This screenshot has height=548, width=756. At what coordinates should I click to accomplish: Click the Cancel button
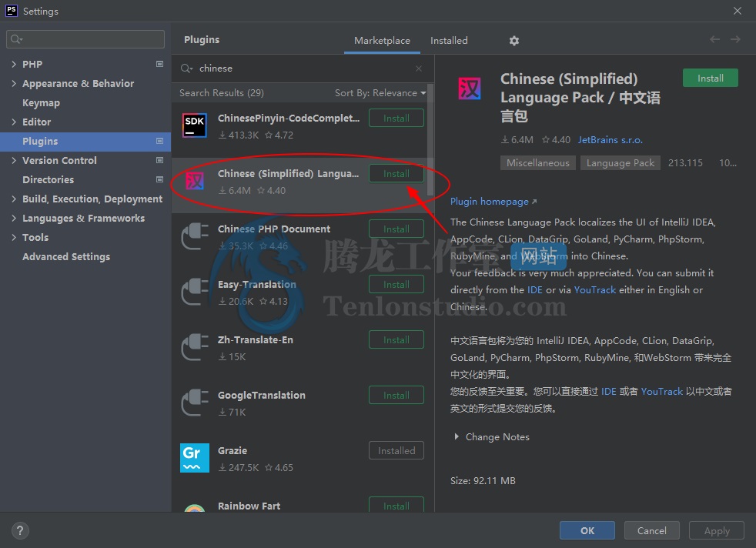652,530
